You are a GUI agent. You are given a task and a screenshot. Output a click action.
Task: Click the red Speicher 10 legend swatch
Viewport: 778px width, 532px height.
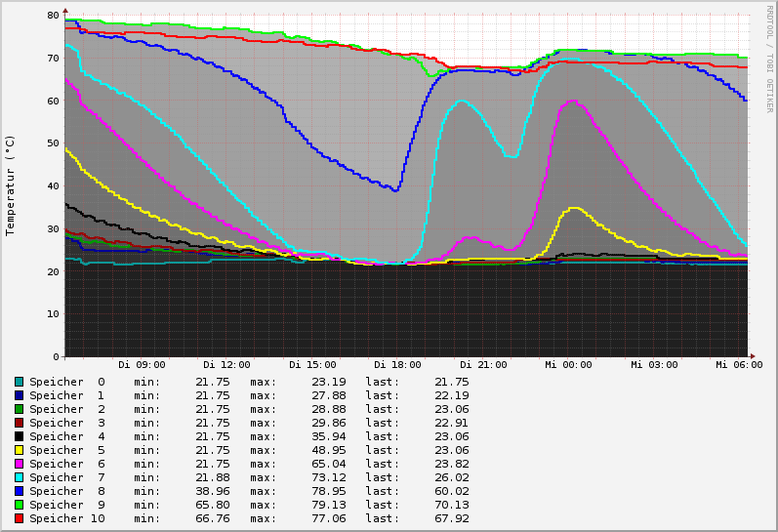click(x=19, y=518)
